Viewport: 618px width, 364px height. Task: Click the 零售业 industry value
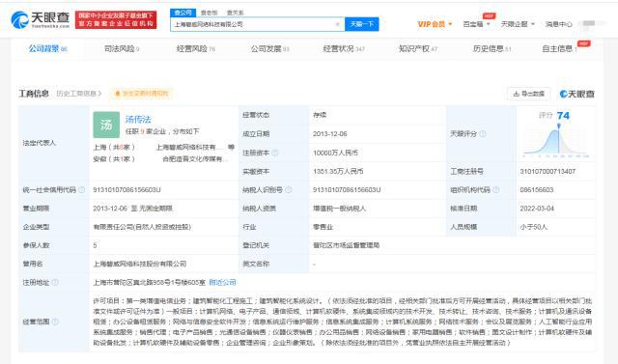coord(323,227)
